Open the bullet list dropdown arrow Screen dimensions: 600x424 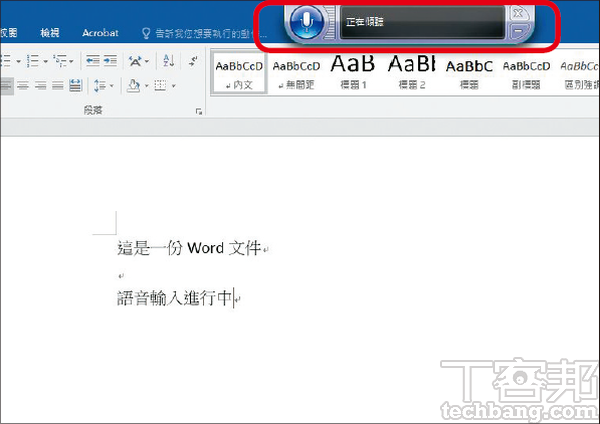(x=18, y=61)
